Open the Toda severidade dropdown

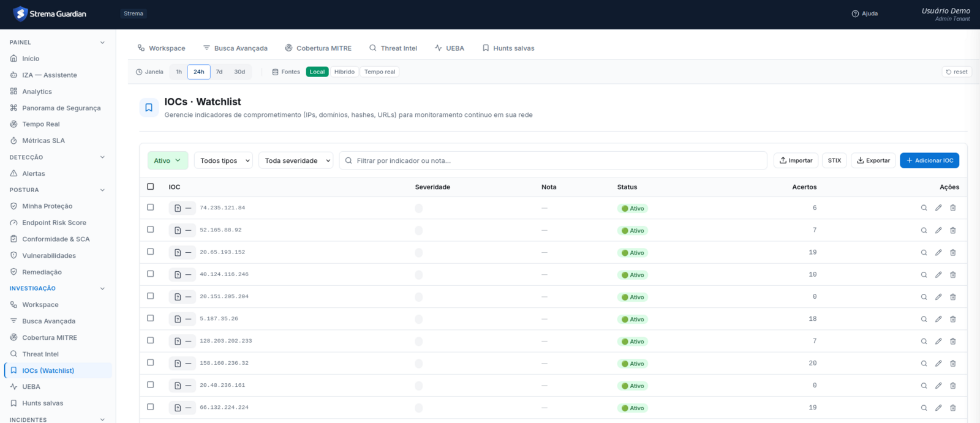coord(296,160)
